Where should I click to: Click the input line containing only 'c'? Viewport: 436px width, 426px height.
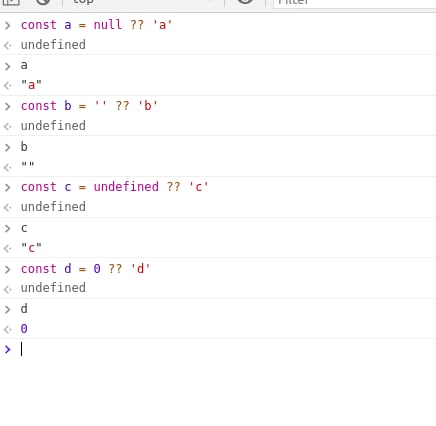pyautogui.click(x=24, y=228)
